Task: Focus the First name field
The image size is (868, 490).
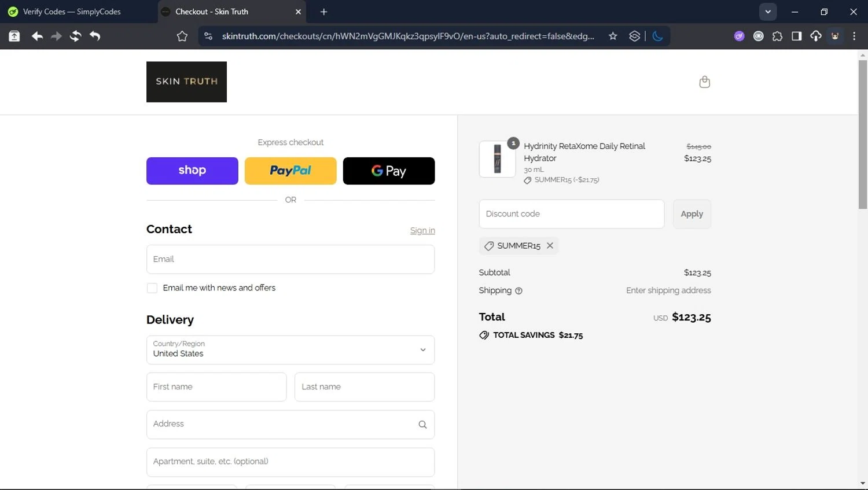Action: click(x=216, y=387)
